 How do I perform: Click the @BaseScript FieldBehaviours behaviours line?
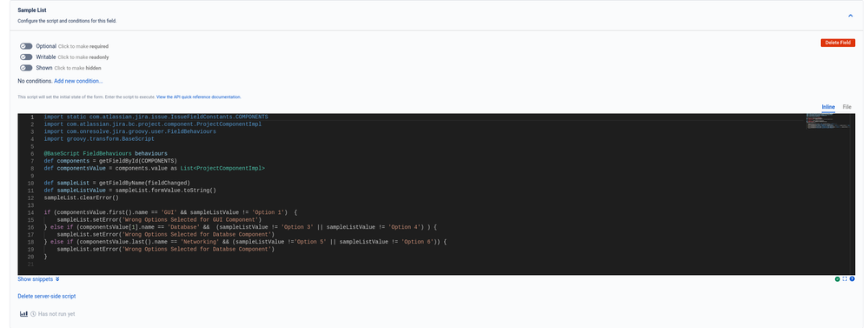coord(106,153)
